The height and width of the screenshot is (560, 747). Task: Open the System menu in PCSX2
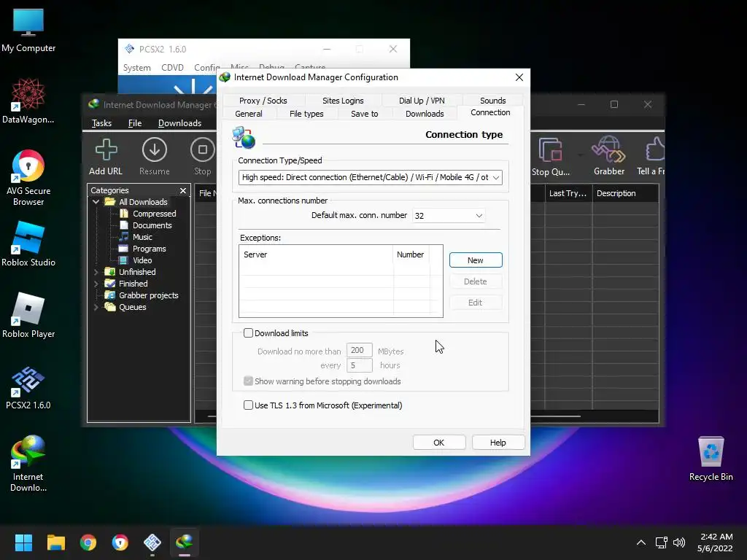(x=136, y=68)
